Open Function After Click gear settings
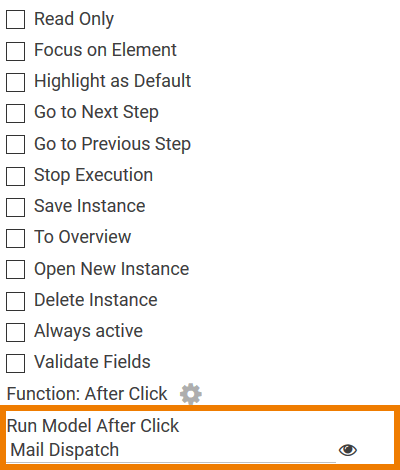This screenshot has height=470, width=400. [191, 394]
